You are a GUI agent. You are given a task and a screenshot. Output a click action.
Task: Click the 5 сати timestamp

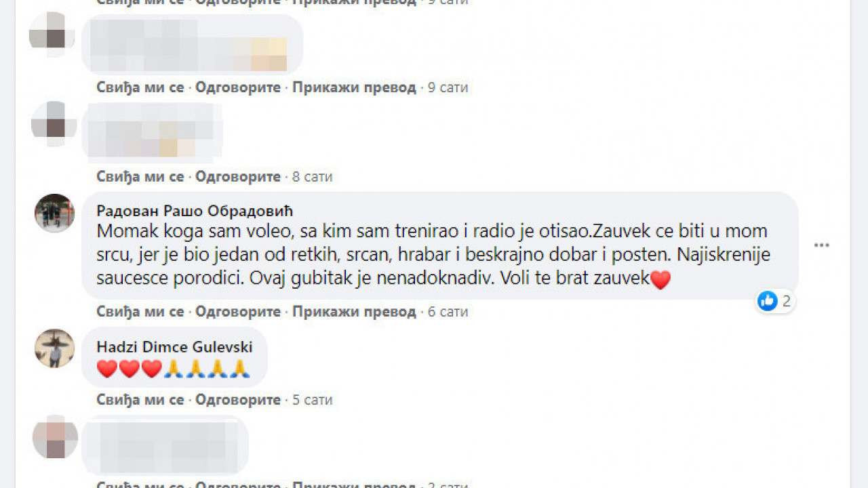coord(313,400)
